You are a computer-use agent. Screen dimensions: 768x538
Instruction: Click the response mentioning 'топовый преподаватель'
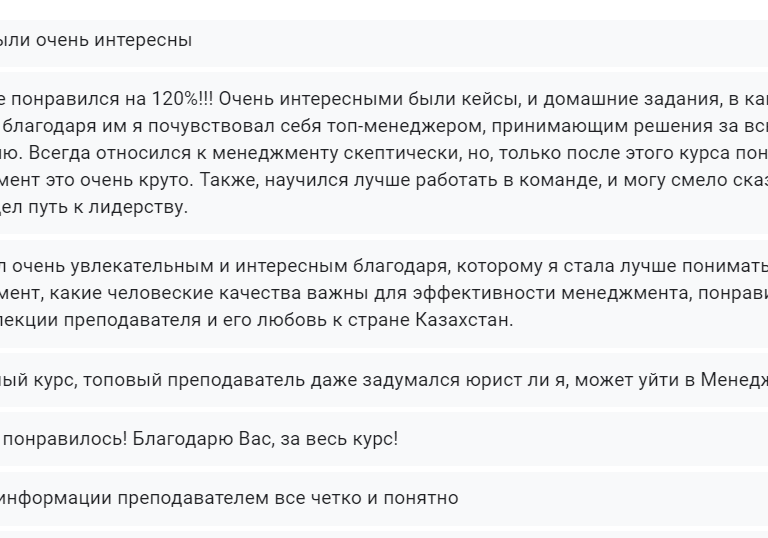pos(384,380)
